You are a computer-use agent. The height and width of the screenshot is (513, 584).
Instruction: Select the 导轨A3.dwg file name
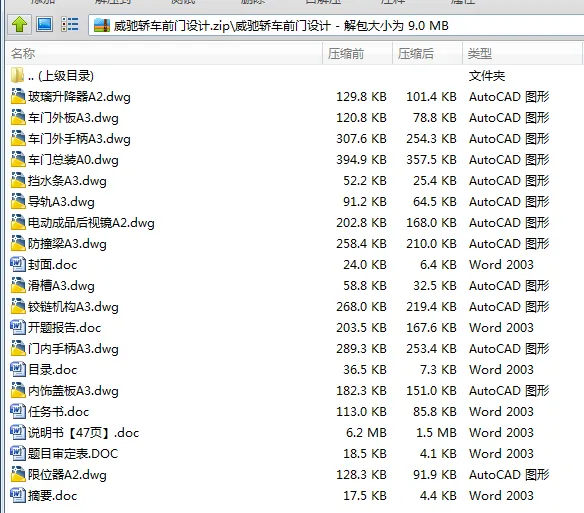pyautogui.click(x=61, y=202)
